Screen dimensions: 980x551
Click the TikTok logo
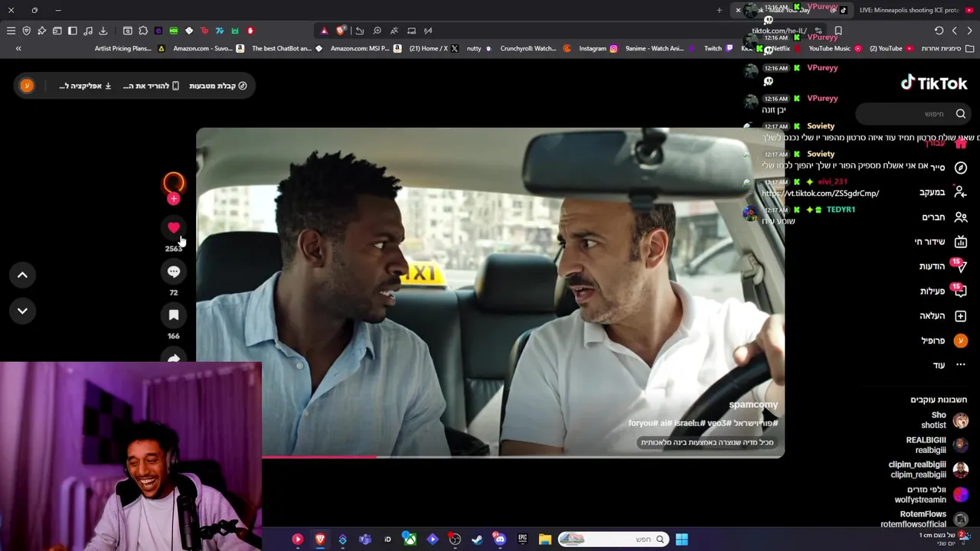[934, 83]
